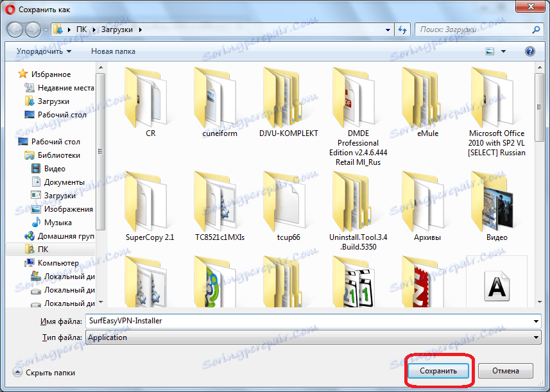The width and height of the screenshot is (550, 392).
Task: Select the cuneiform folder
Action: [219, 103]
